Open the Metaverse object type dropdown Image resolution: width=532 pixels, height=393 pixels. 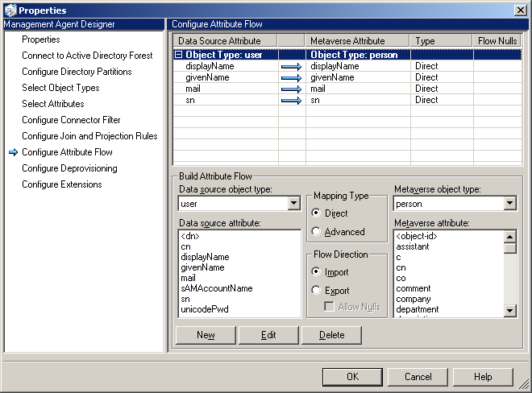[509, 204]
